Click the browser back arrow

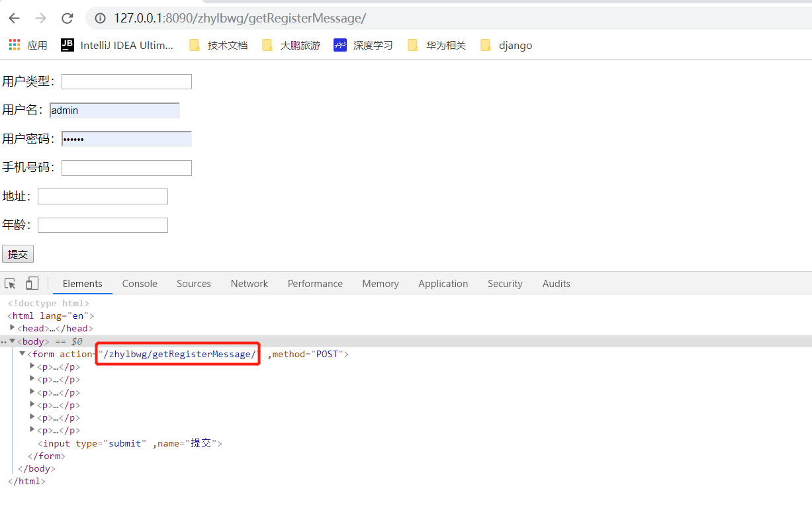tap(14, 18)
